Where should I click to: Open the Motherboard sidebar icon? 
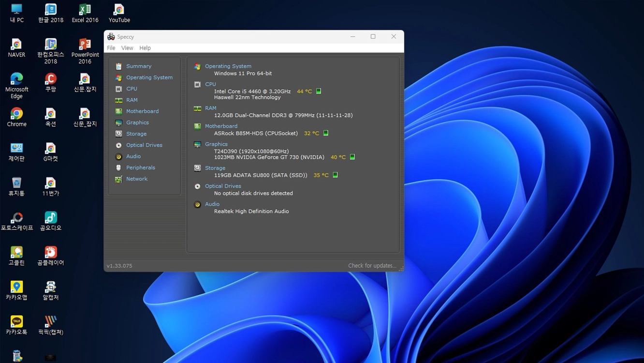(118, 111)
